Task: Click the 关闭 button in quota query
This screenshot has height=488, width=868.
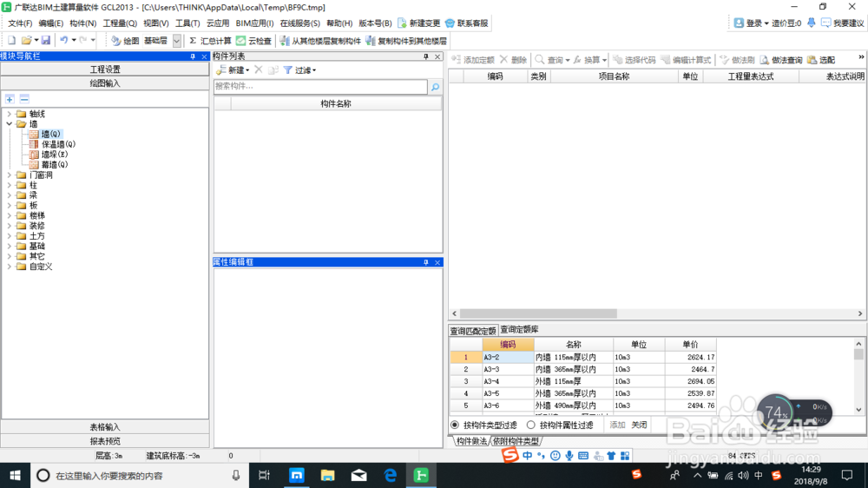Action: pyautogui.click(x=640, y=425)
